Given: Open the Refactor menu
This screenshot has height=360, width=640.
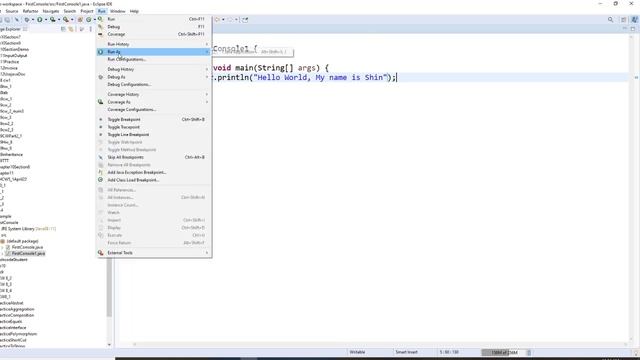Looking at the screenshot, I should click(x=30, y=11).
